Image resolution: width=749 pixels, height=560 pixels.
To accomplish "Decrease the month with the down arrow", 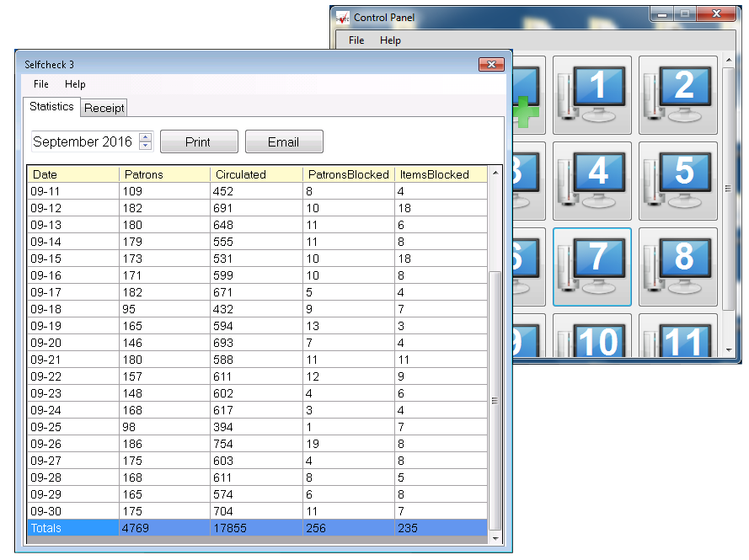I will tap(145, 146).
